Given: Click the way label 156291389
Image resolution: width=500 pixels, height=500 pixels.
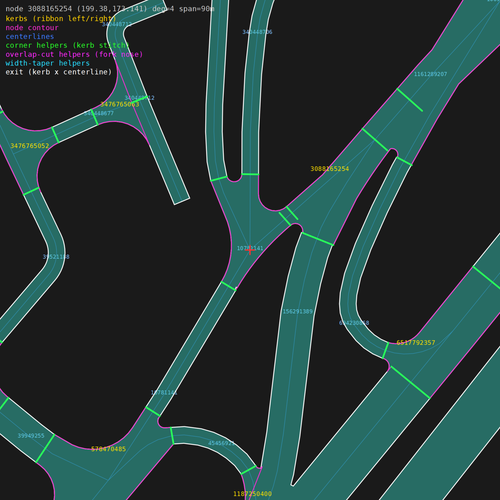Looking at the screenshot, I should pyautogui.click(x=298, y=312).
